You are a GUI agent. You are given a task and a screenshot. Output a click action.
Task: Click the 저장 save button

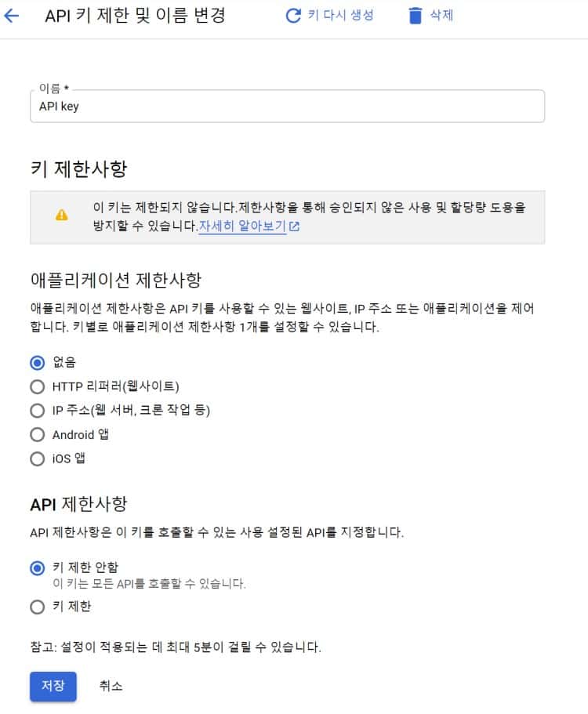click(53, 686)
